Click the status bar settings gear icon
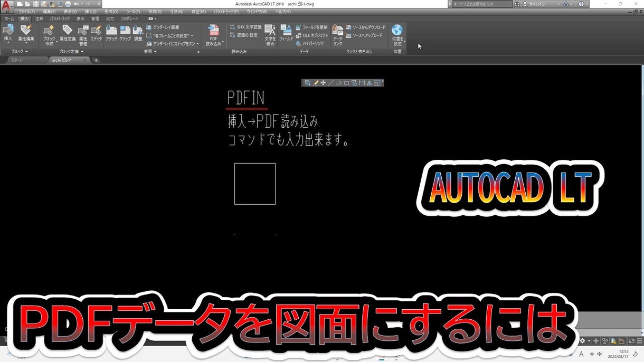Image resolution: width=644 pixels, height=362 pixels. point(582,341)
